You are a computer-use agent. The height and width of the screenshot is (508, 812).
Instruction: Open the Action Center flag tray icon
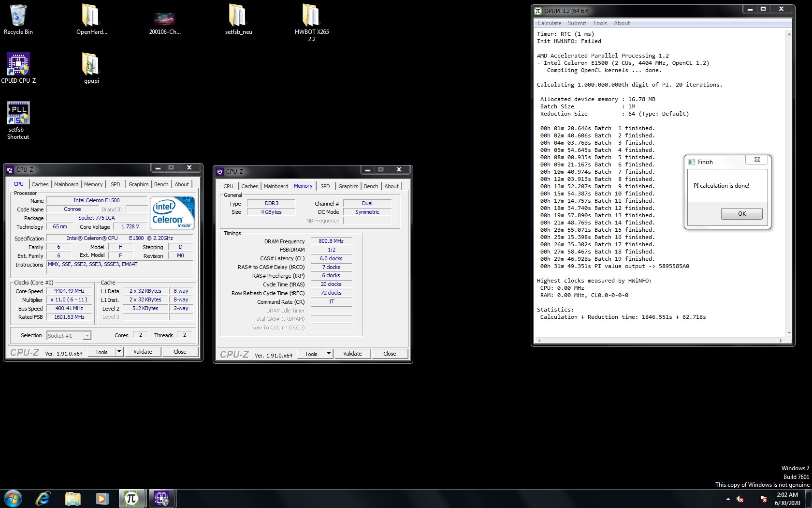[x=763, y=499]
